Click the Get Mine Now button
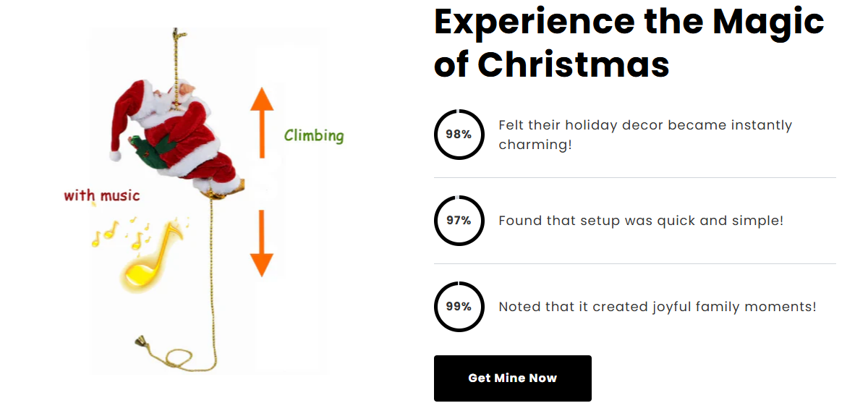This screenshot has width=868, height=411. 512,378
